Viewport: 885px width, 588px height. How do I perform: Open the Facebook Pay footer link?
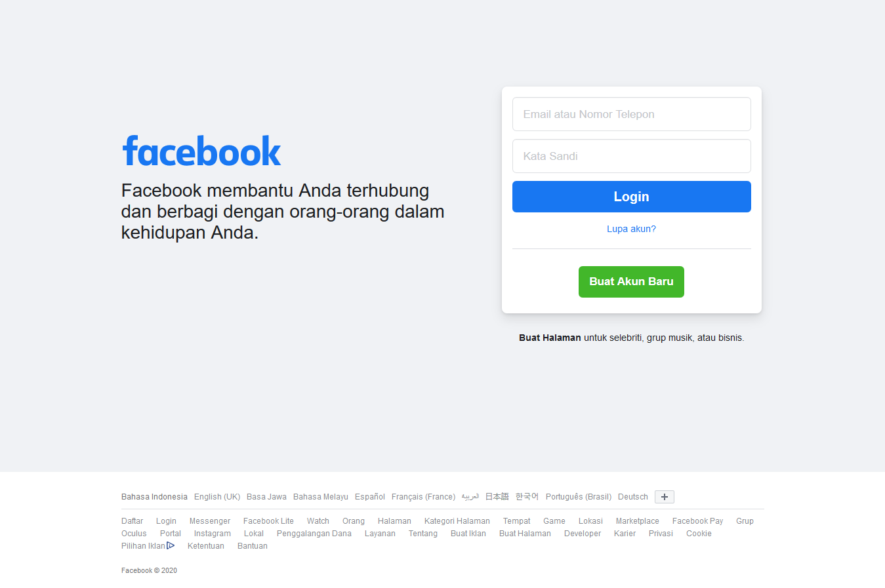(697, 521)
